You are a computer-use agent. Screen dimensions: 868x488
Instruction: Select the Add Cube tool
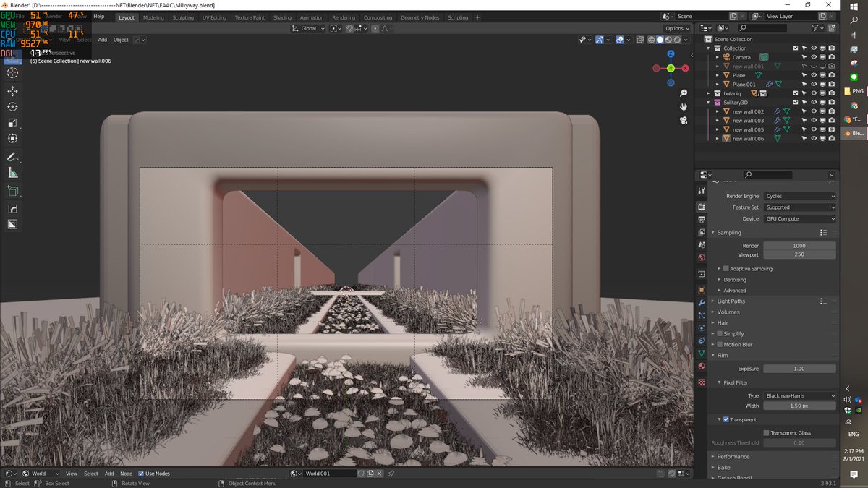[x=12, y=191]
